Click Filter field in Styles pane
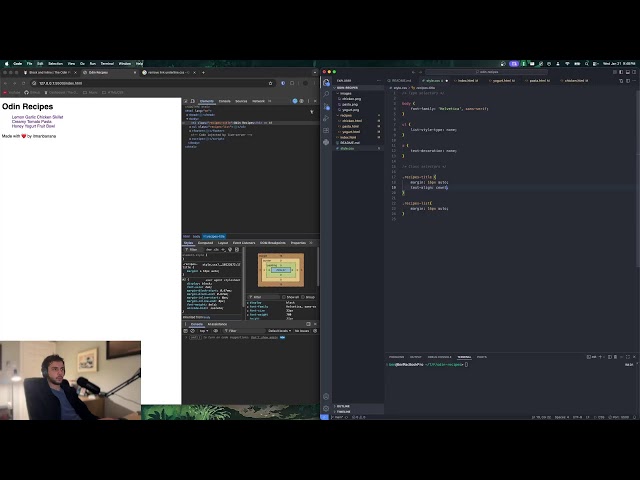 [193, 249]
